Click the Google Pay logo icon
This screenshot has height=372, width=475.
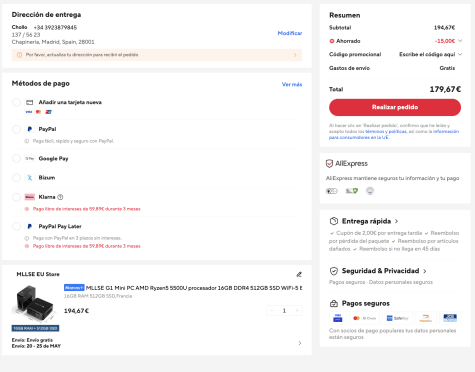(x=30, y=159)
